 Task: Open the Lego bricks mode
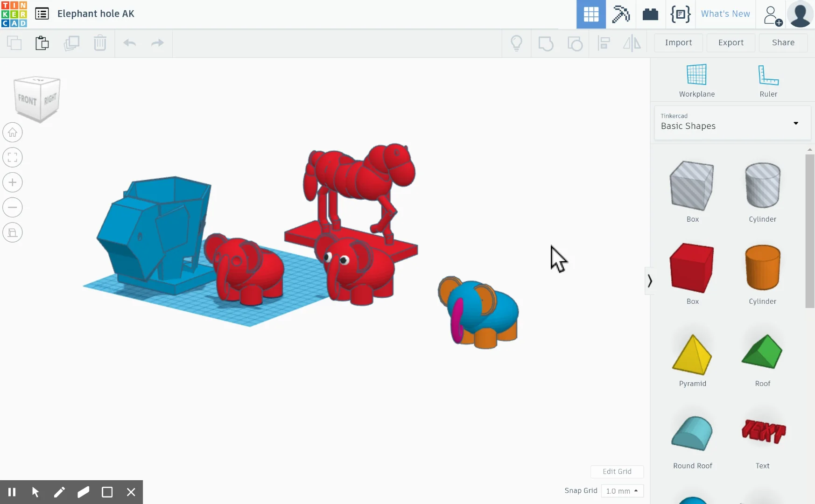651,14
